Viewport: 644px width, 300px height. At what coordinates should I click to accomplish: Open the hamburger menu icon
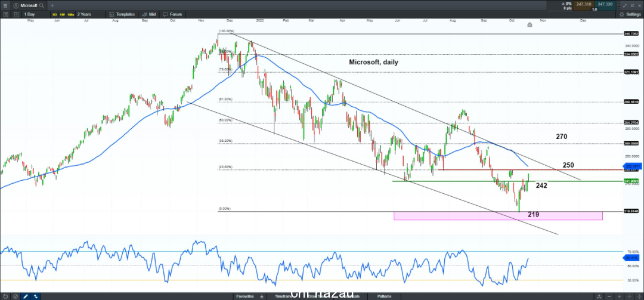(x=5, y=6)
